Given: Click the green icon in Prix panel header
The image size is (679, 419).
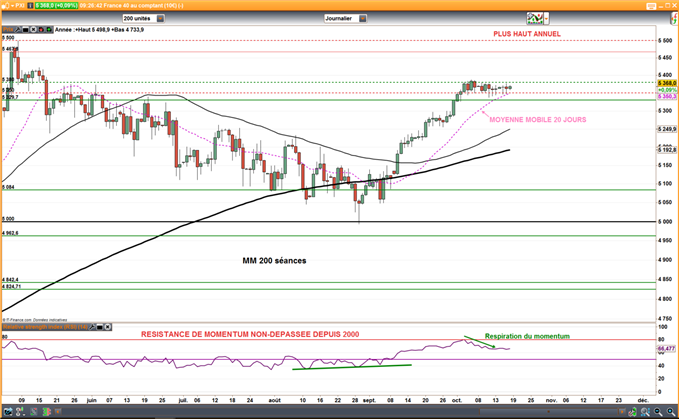Looking at the screenshot, I should (49, 29).
